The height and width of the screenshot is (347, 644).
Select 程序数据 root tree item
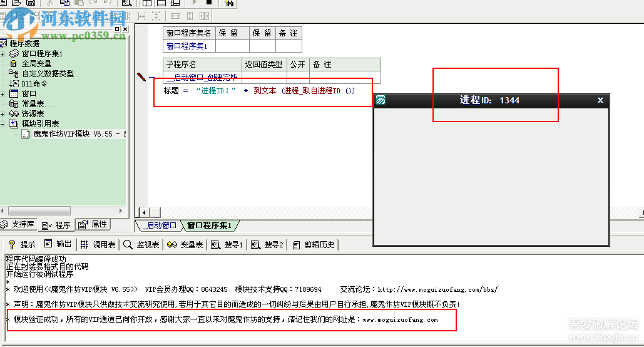point(24,44)
